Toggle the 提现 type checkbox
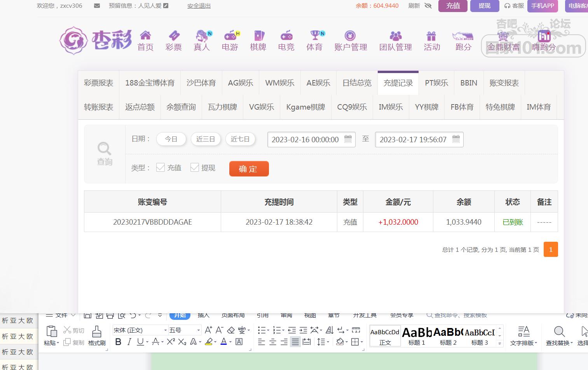The height and width of the screenshot is (370, 588). (x=195, y=168)
